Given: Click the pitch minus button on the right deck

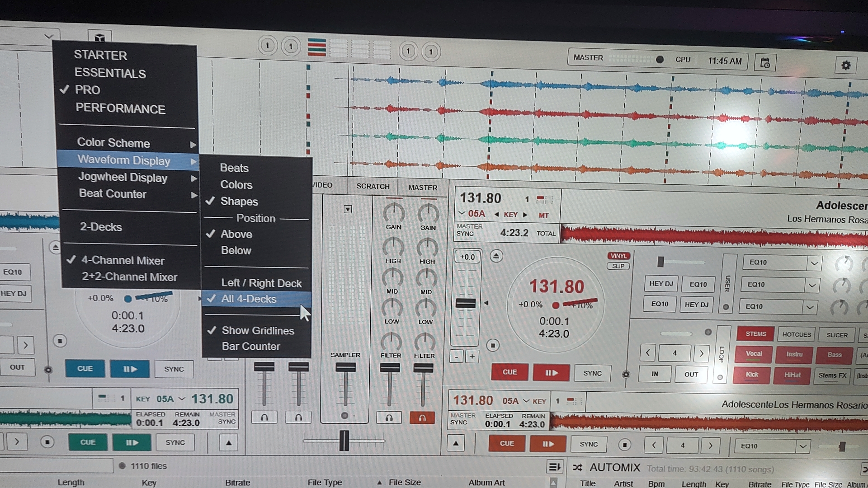Looking at the screenshot, I should tap(456, 357).
